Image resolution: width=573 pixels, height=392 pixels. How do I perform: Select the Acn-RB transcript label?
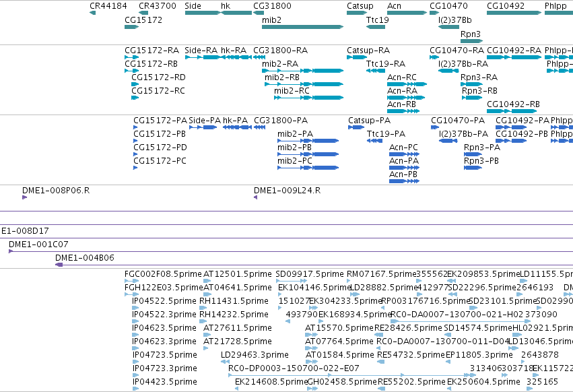(401, 104)
